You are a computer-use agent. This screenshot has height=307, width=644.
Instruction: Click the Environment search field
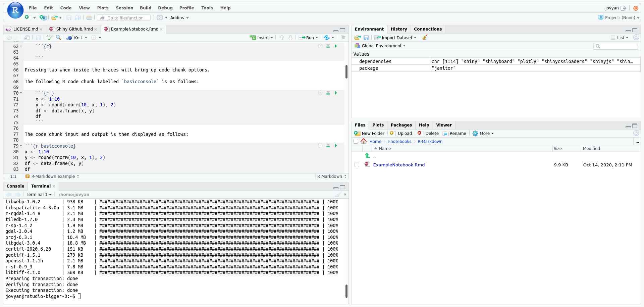616,46
